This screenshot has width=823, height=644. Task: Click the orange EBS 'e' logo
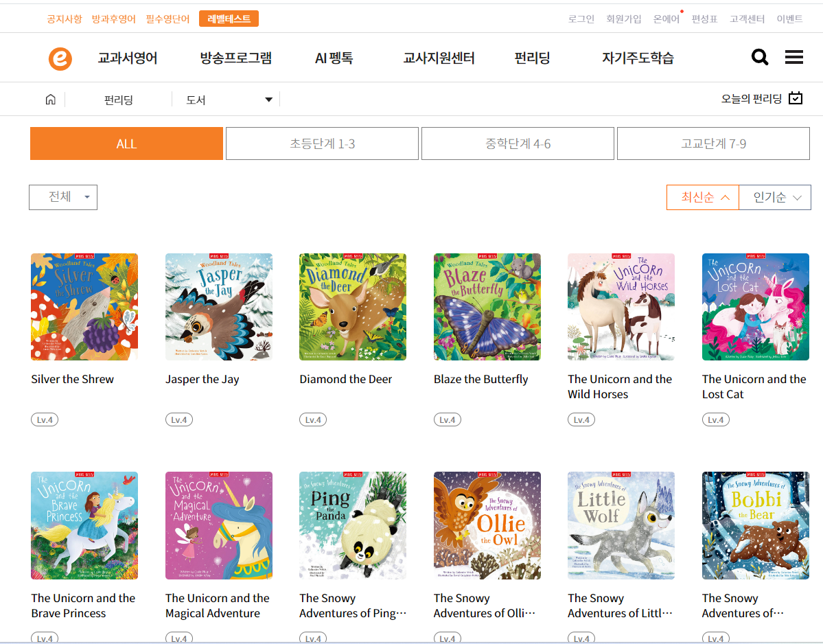coord(60,58)
